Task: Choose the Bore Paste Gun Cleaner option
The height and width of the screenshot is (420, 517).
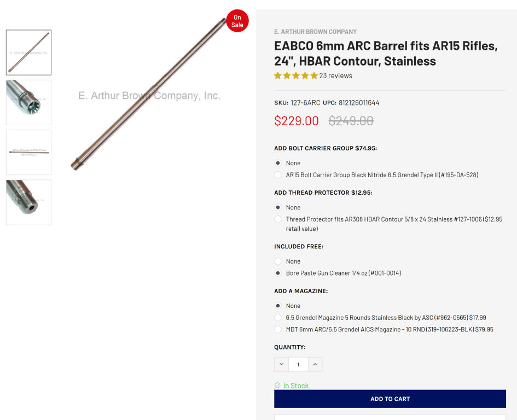Action: click(x=278, y=273)
